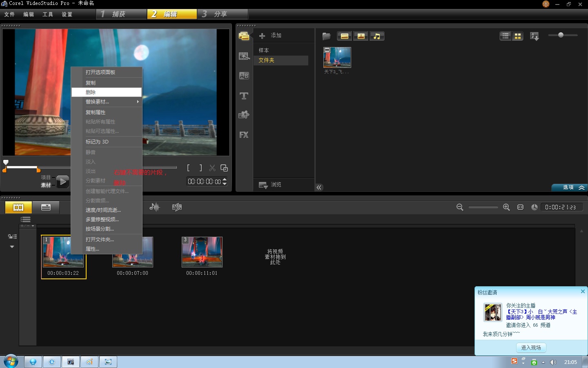Click the timecode up/down stepper arrows
588x368 pixels.
(225, 181)
